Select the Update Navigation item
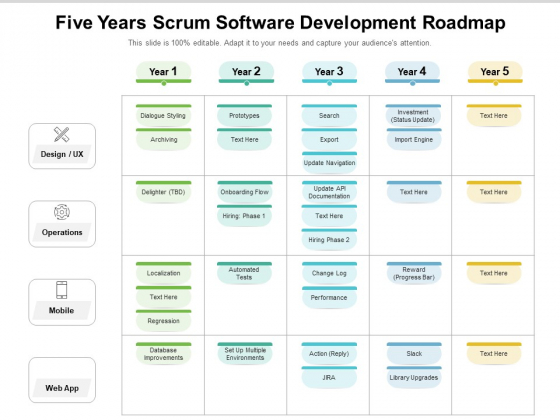The height and width of the screenshot is (420, 560). tap(329, 162)
